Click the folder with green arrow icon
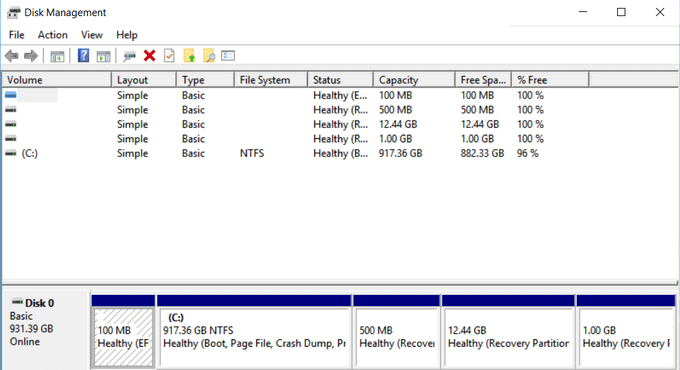 [189, 56]
